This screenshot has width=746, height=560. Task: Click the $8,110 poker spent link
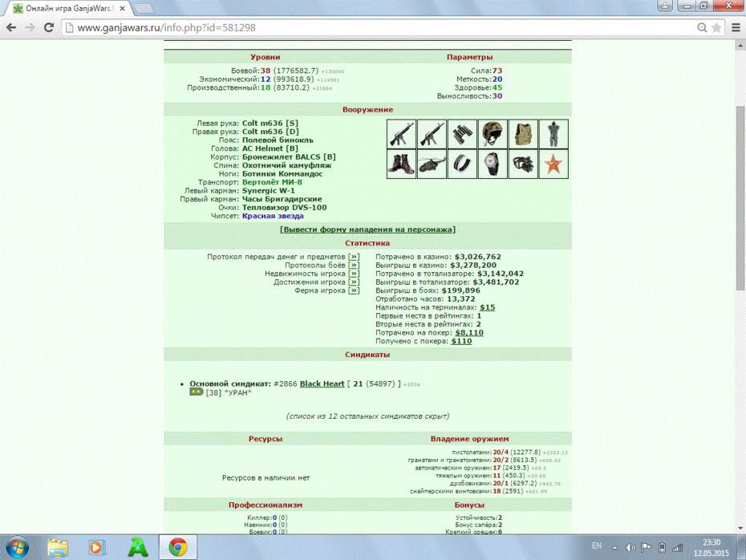tap(469, 333)
